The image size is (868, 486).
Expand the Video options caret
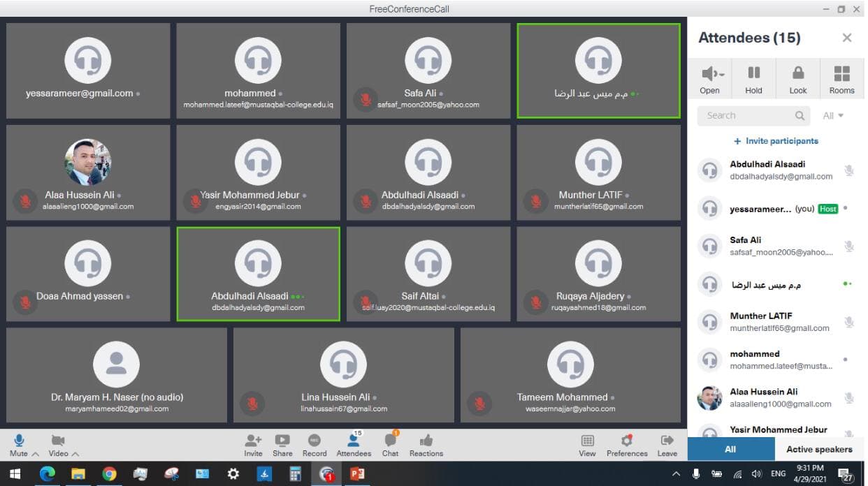[75, 454]
